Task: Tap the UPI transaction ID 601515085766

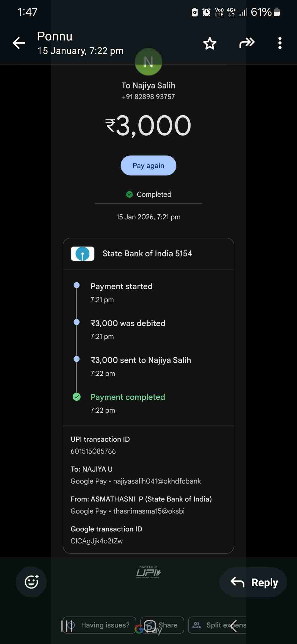Action: point(93,451)
